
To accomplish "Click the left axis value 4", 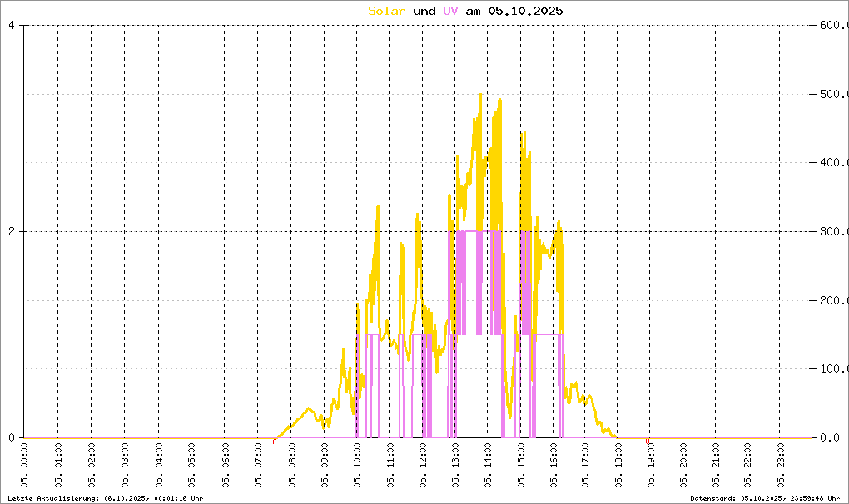I will [x=12, y=25].
